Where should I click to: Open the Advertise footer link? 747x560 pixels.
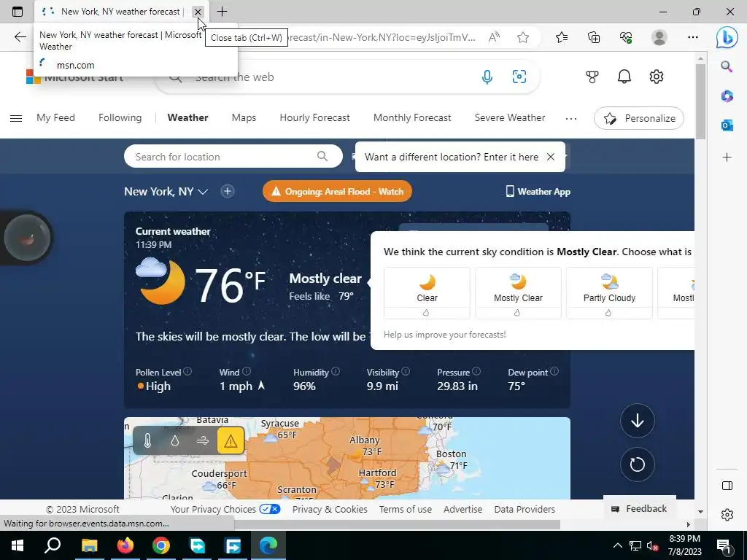[462, 509]
